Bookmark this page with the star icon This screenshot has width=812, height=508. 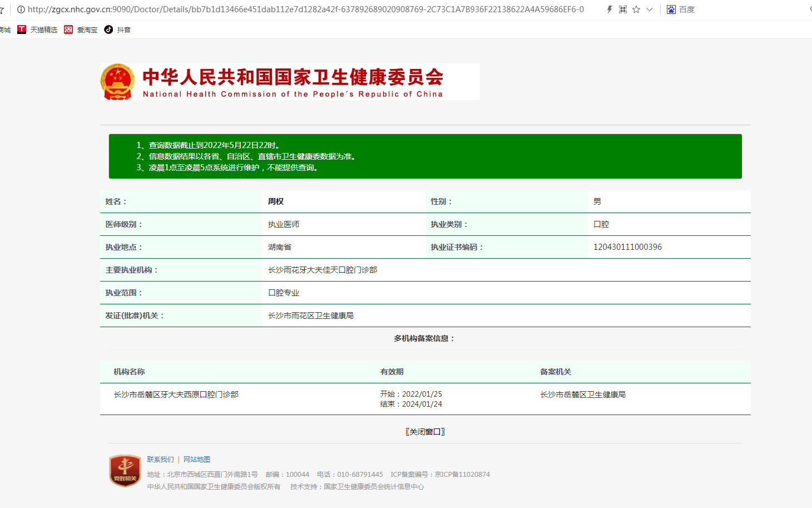(636, 9)
